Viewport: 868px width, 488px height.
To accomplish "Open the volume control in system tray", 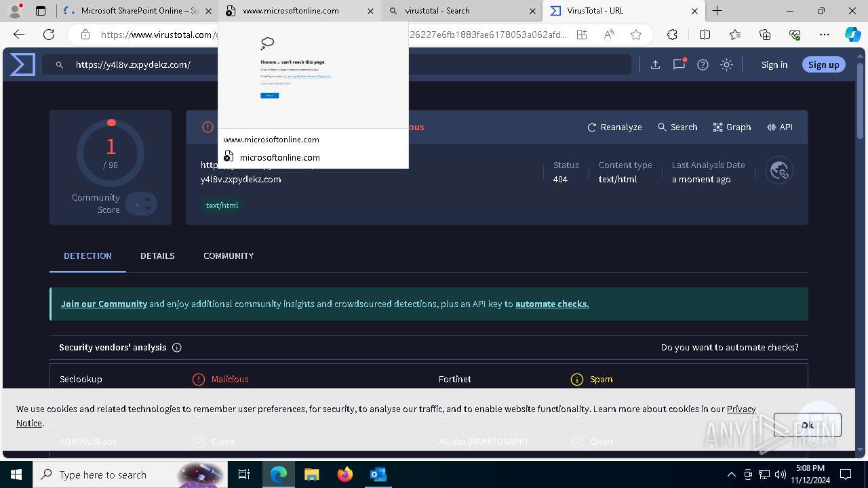I will pos(780,474).
